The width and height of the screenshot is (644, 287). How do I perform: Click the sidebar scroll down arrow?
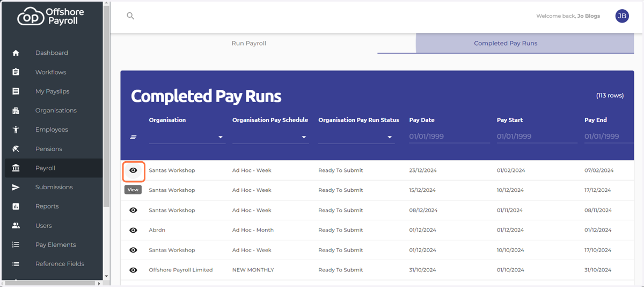[106, 276]
